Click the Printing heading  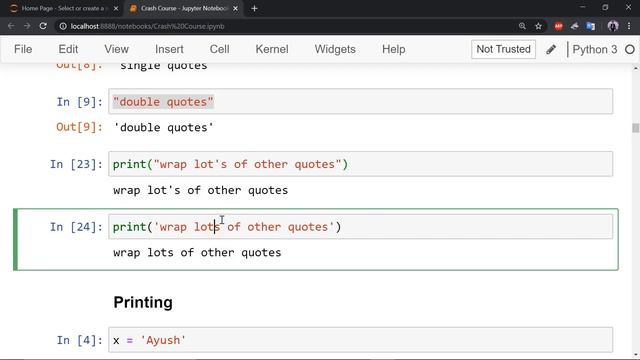point(143,302)
